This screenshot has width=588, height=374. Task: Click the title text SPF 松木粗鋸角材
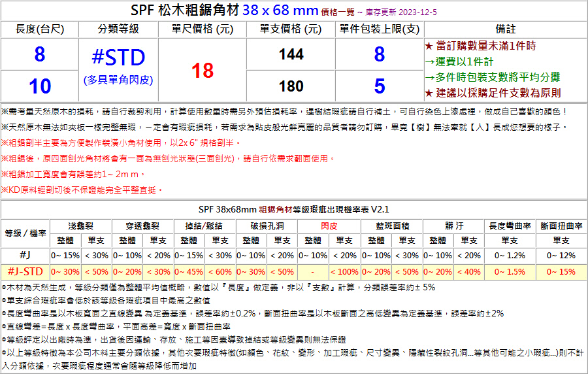pos(185,10)
